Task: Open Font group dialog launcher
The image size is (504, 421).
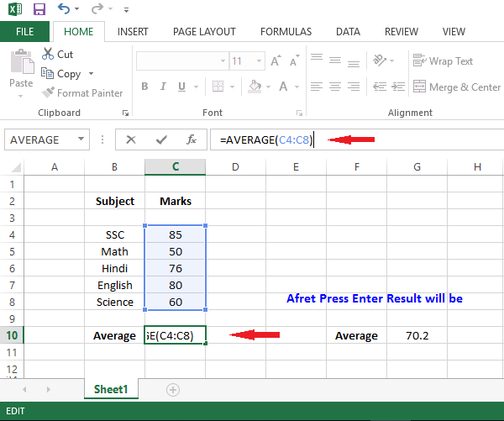Action: coord(299,113)
